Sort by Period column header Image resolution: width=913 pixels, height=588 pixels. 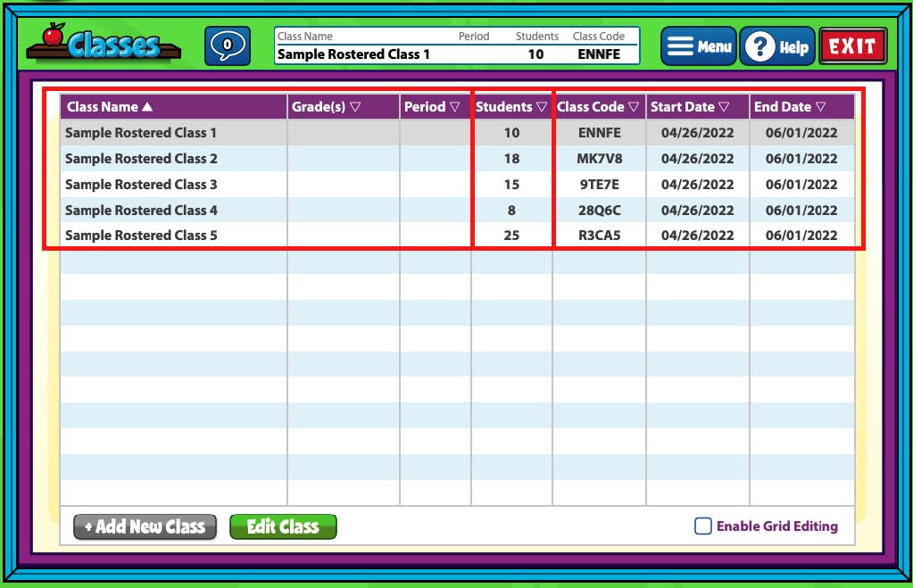tap(435, 107)
